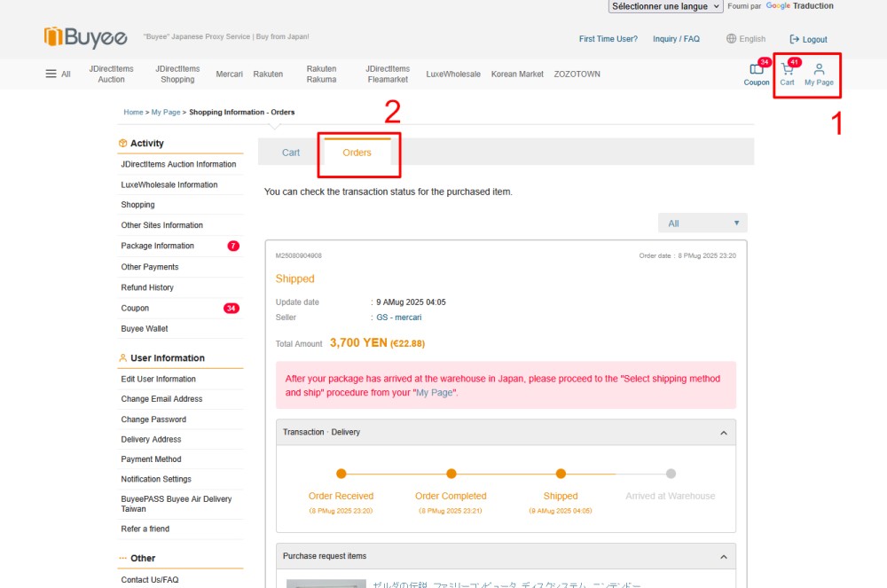The height and width of the screenshot is (588, 887).
Task: Click Home in the breadcrumb
Action: tap(134, 112)
